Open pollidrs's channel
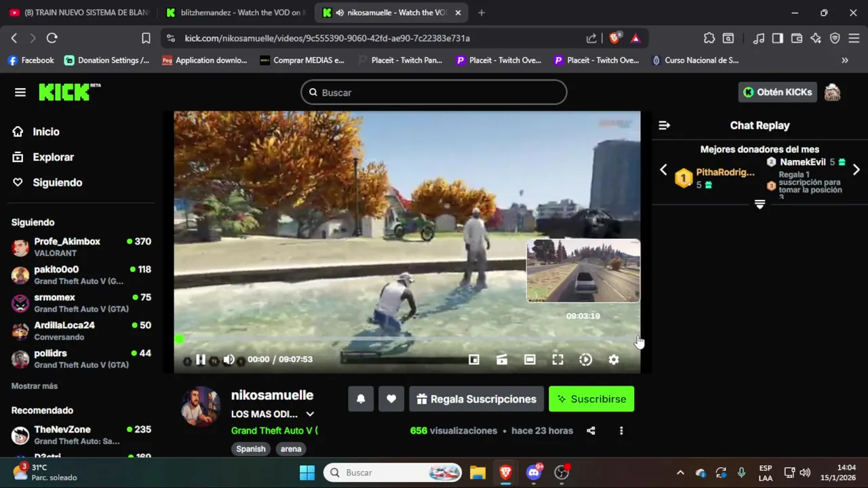The width and height of the screenshot is (868, 488). click(81, 359)
